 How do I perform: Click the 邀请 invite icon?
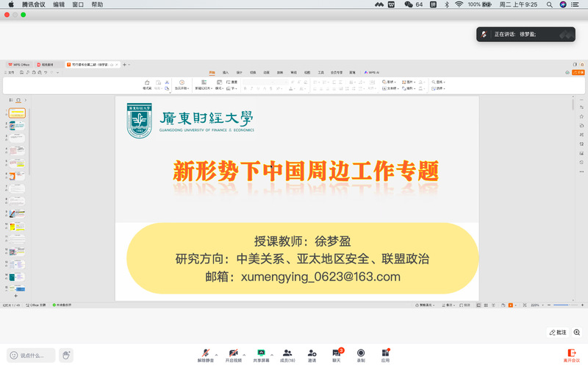coord(312,353)
